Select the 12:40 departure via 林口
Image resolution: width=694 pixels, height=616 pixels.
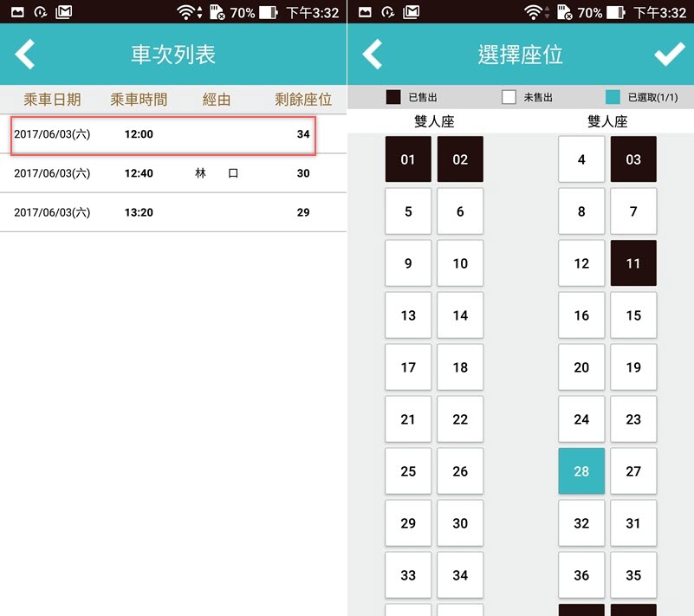click(173, 173)
